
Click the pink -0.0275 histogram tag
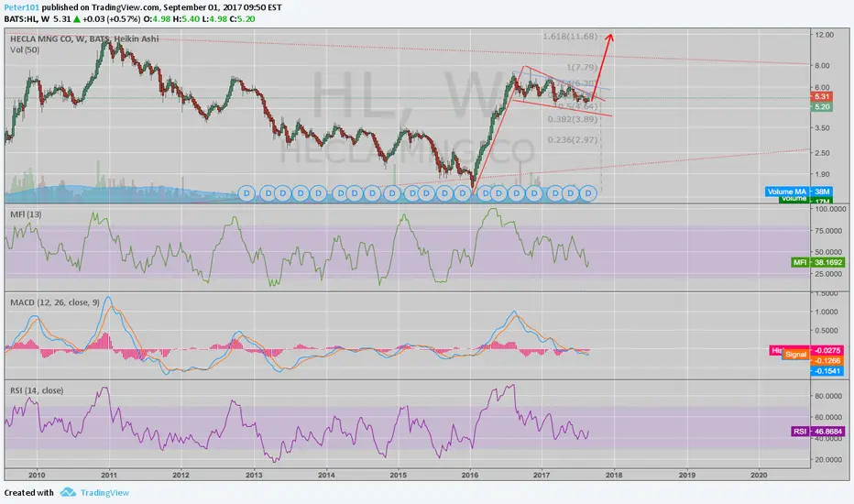(827, 350)
